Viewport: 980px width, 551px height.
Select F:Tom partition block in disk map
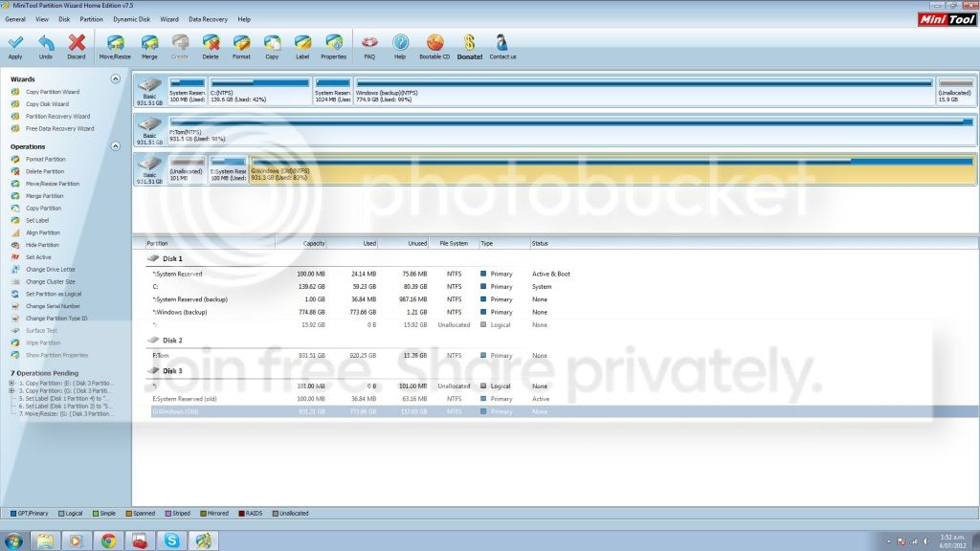(571, 130)
